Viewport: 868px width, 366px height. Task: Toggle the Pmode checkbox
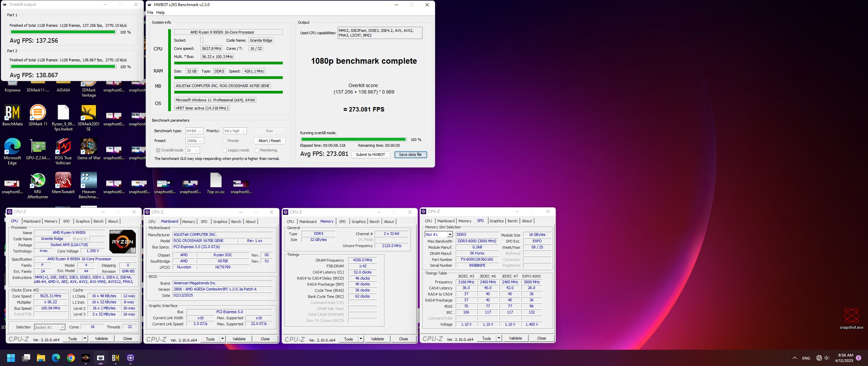pyautogui.click(x=224, y=141)
